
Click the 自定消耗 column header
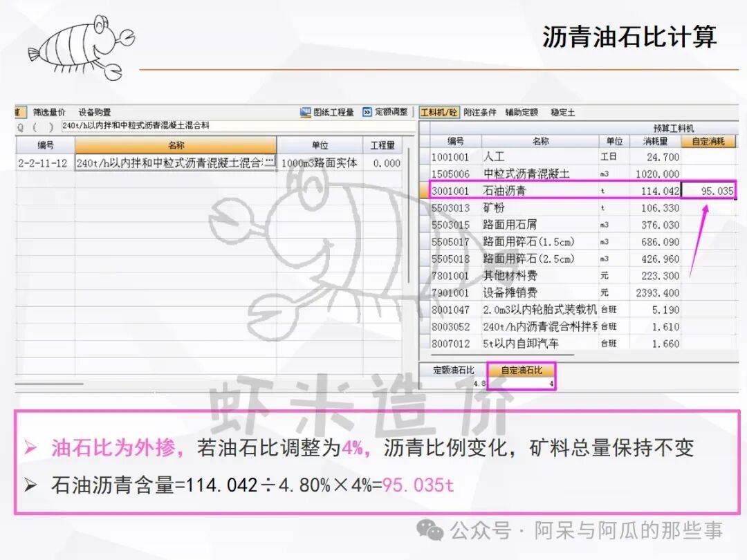(x=708, y=142)
